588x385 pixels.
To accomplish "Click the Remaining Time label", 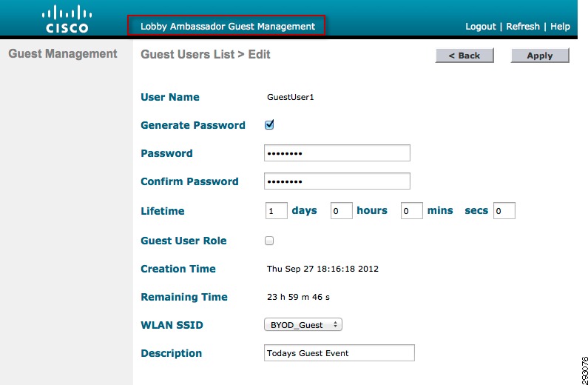I will 184,297.
